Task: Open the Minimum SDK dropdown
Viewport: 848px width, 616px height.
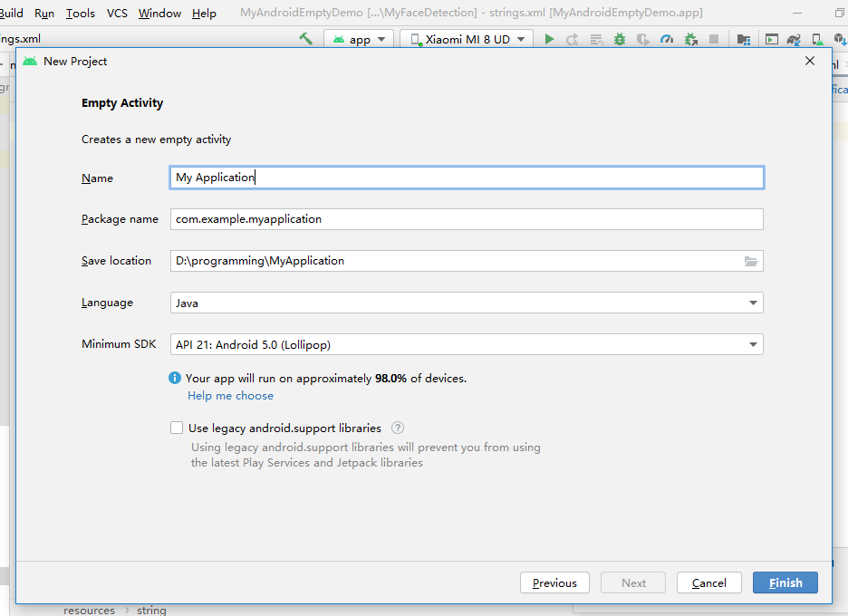Action: click(x=467, y=344)
